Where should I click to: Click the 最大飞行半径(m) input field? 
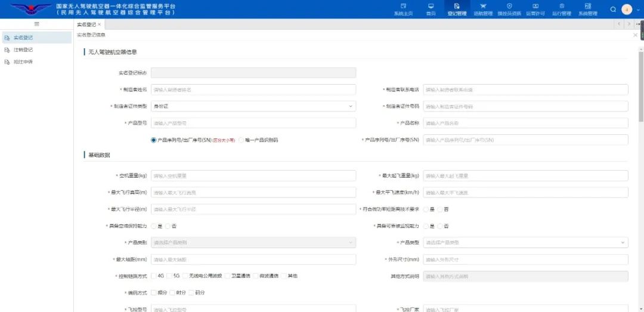[253, 209]
